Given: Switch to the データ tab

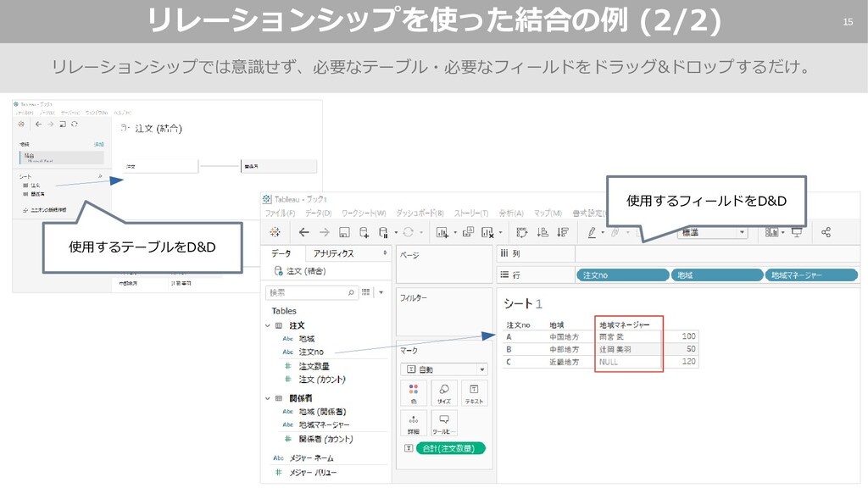Looking at the screenshot, I should [x=281, y=253].
